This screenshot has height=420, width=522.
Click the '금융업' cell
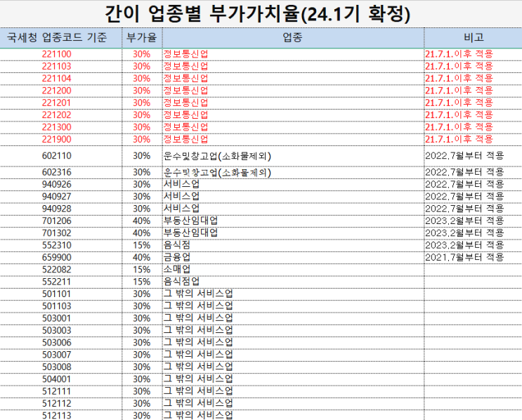(177, 257)
